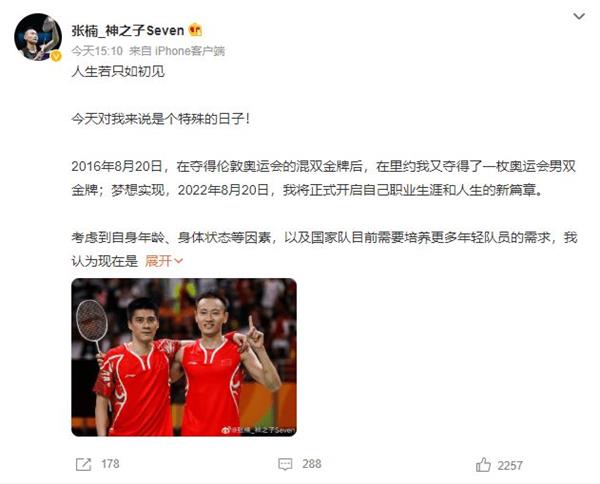Click the repost share icon
Viewport: 600px width, 484px height.
(x=83, y=464)
